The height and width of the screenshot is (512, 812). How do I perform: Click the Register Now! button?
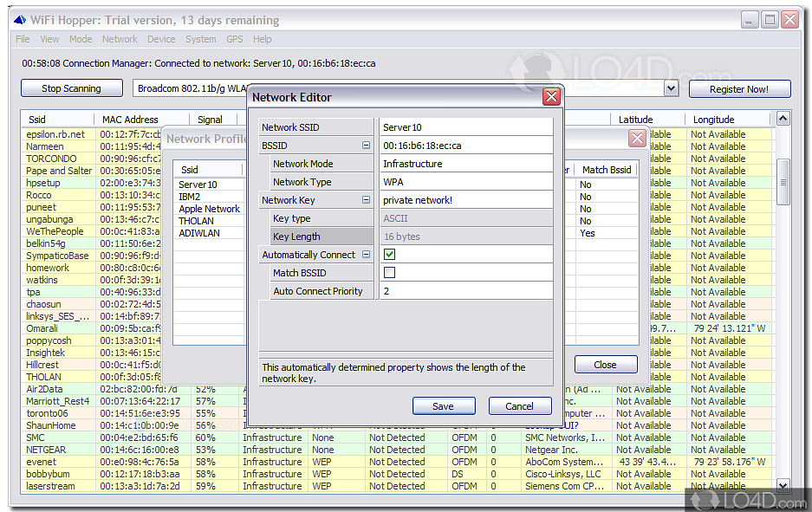[x=739, y=88]
